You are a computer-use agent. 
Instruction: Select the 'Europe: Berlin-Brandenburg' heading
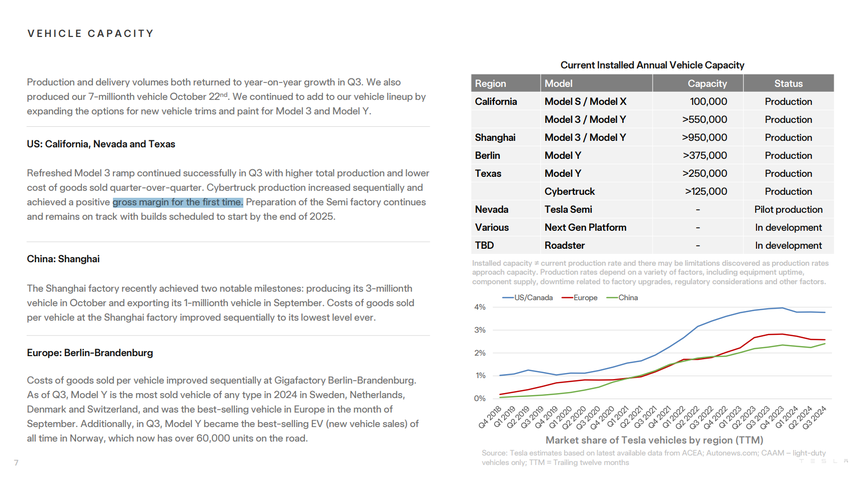[90, 353]
